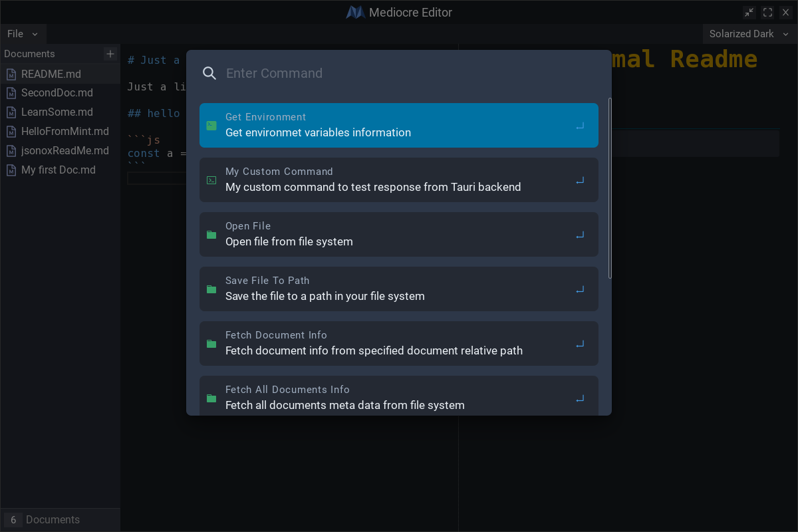798x532 pixels.
Task: Select the Fetch Document Info command
Action: [399, 343]
